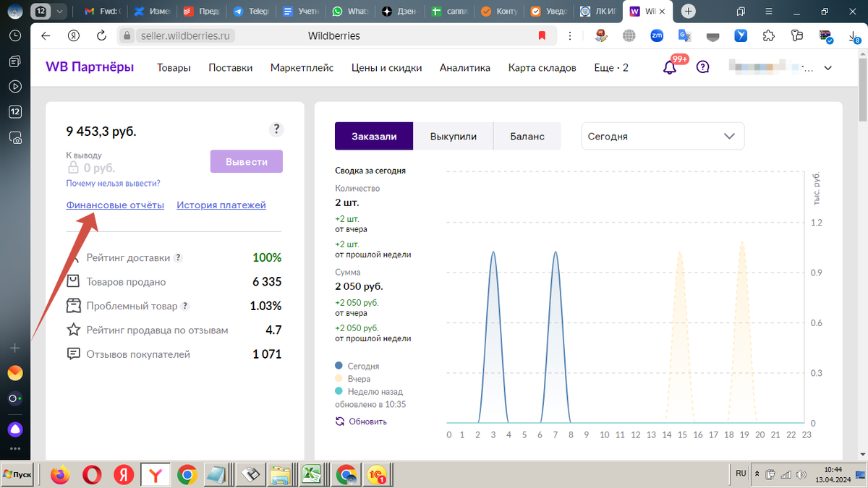Image resolution: width=868 pixels, height=488 pixels.
Task: Expand the profile menu chevron in header
Action: (x=828, y=68)
